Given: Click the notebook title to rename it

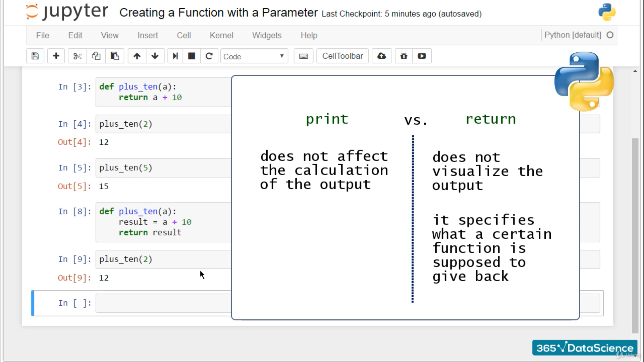Looking at the screenshot, I should point(218,13).
